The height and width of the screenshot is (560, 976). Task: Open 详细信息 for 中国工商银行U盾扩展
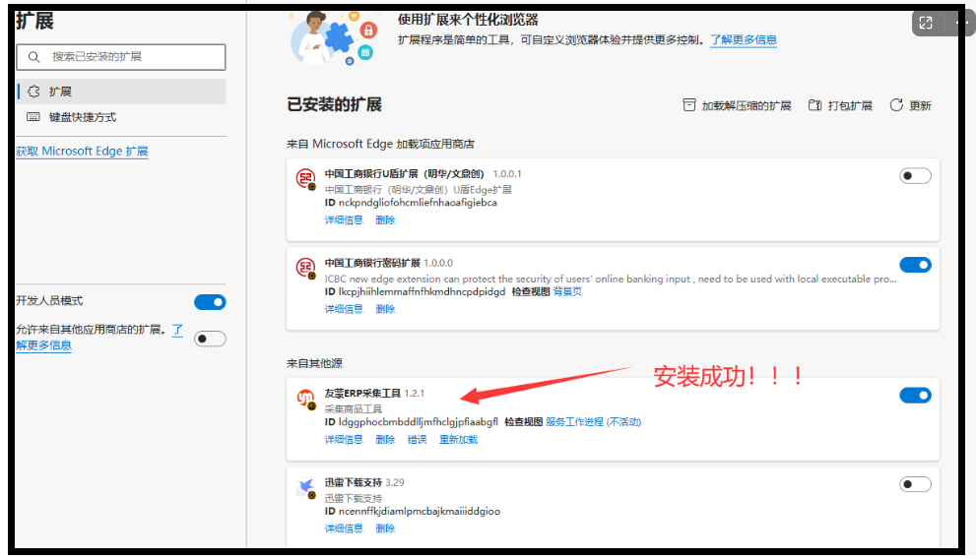tap(344, 220)
